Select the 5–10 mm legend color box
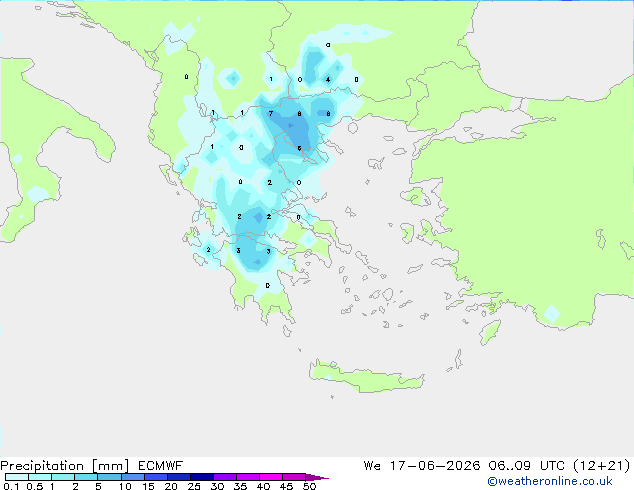Image resolution: width=634 pixels, height=490 pixels. (109, 477)
